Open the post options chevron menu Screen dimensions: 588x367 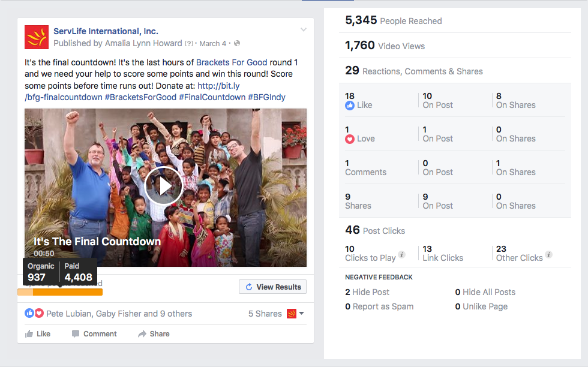[x=304, y=30]
